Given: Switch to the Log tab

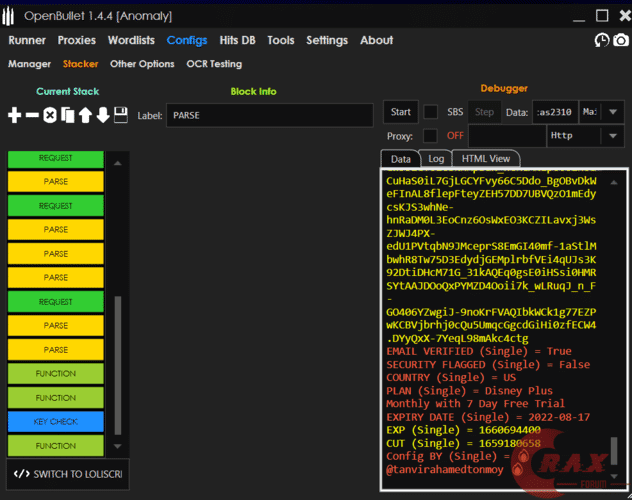Looking at the screenshot, I should (x=436, y=159).
